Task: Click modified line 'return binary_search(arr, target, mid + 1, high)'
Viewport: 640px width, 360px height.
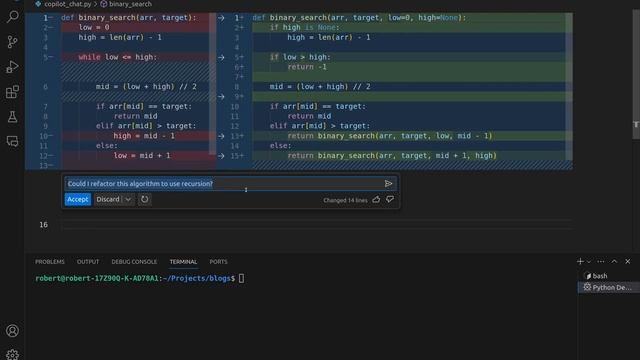Action: coord(392,156)
